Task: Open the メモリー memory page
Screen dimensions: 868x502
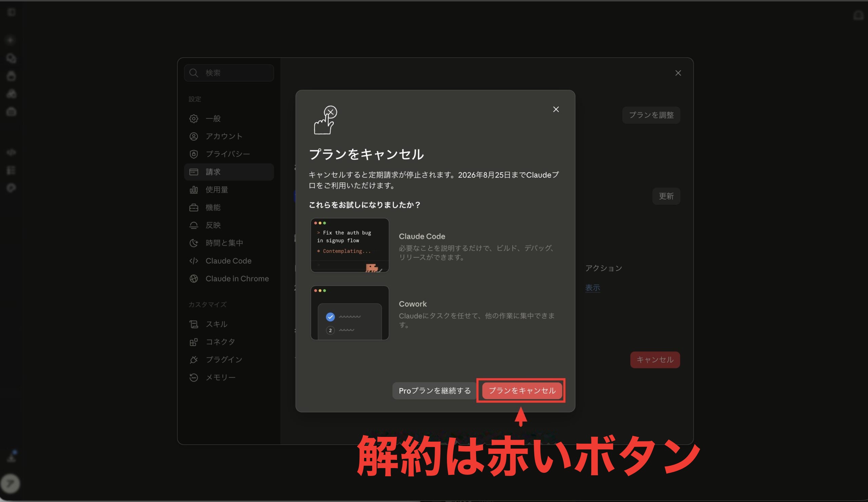Action: pos(229,377)
